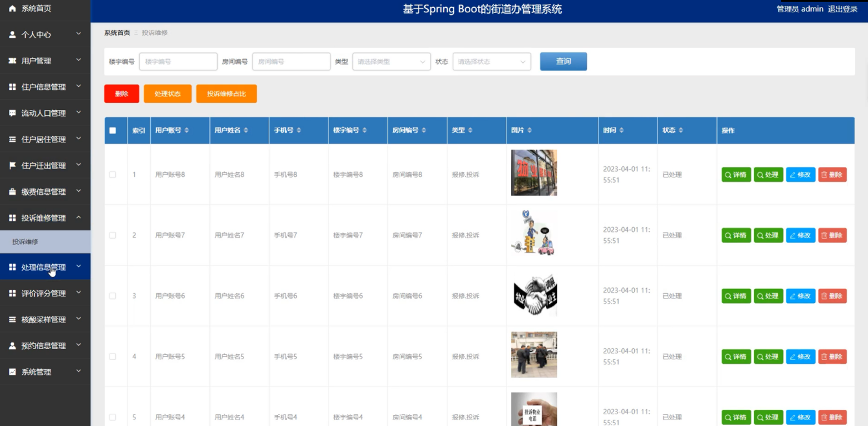The image size is (868, 426).
Task: Click the briefcase icon beside 缴费信息管理
Action: click(12, 192)
